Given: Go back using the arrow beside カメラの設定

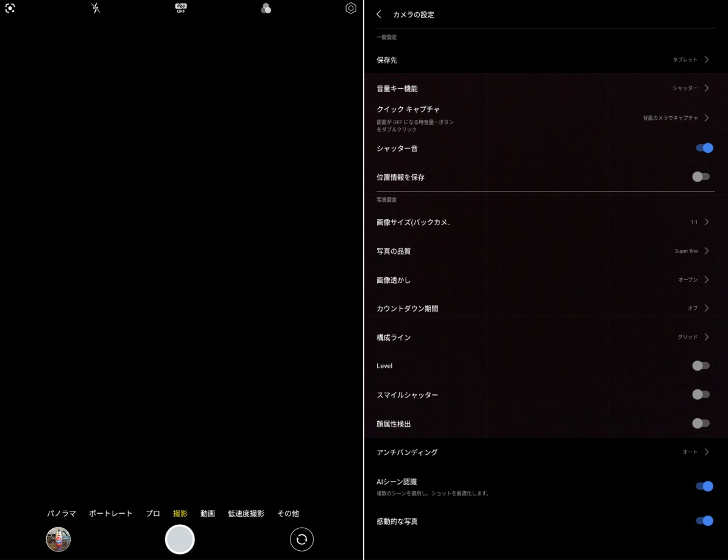Looking at the screenshot, I should click(x=379, y=14).
